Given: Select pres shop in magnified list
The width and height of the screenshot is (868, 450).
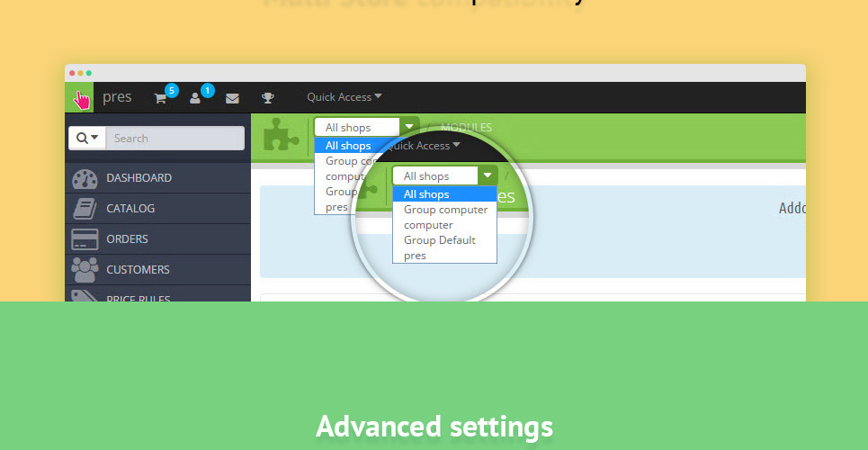Looking at the screenshot, I should (x=415, y=256).
